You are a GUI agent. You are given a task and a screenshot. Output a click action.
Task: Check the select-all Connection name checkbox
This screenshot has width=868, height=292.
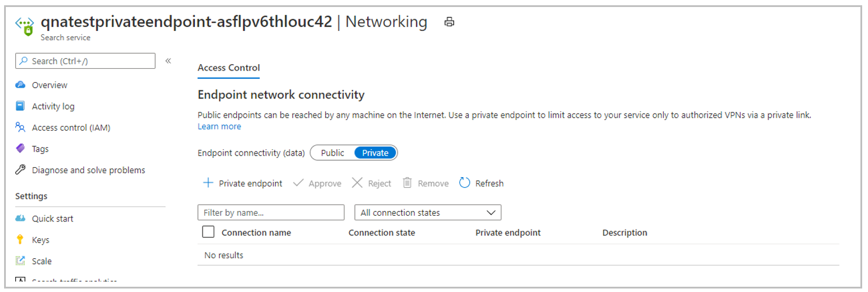(208, 232)
